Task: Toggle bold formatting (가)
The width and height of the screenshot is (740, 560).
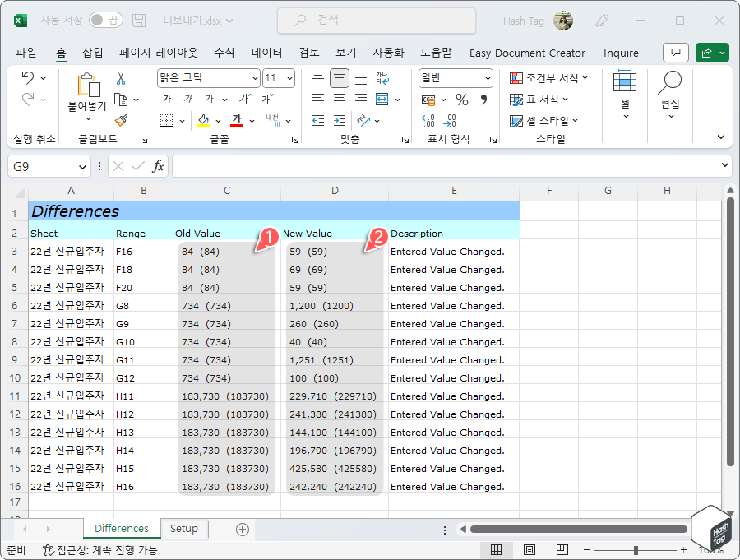Action: (167, 100)
